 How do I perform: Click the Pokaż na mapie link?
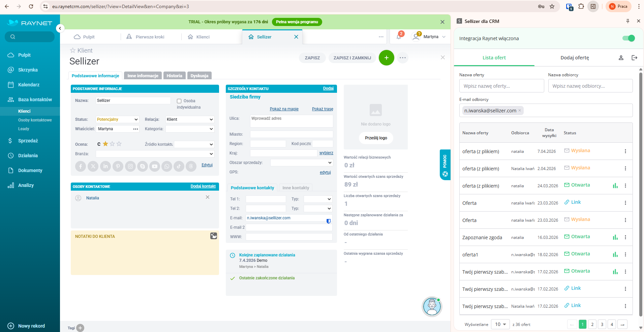(x=284, y=109)
